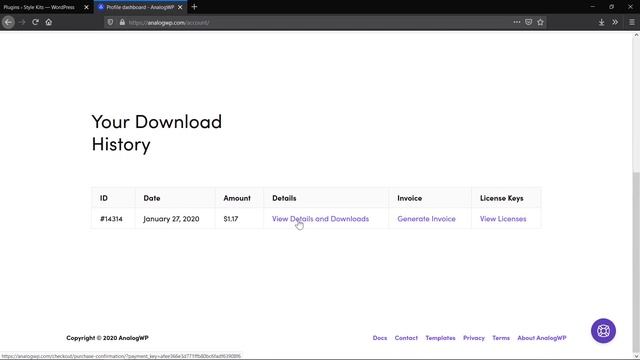Show more toolbar items chevron
The width and height of the screenshot is (640, 360).
pos(615,22)
